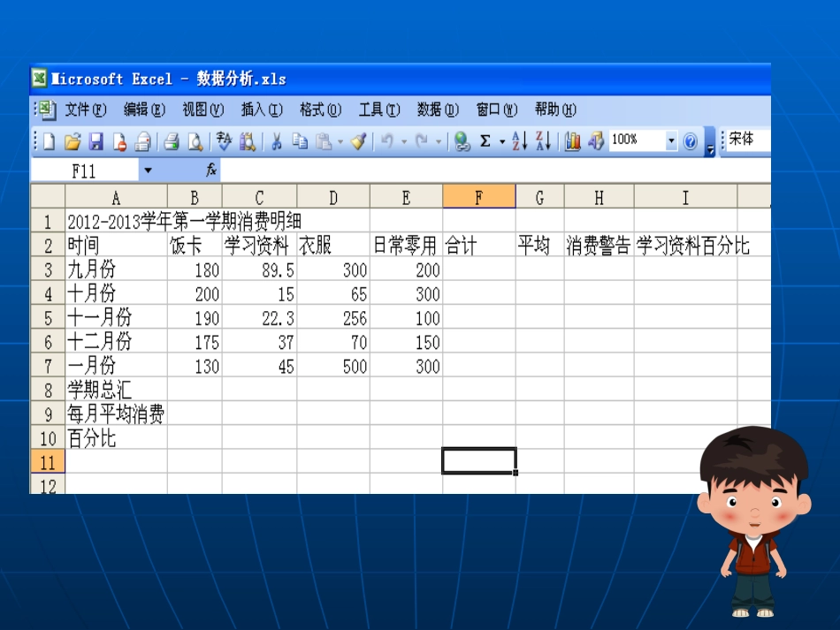Image resolution: width=840 pixels, height=630 pixels.
Task: Select cell containing 学习资料百分比
Action: tap(686, 245)
